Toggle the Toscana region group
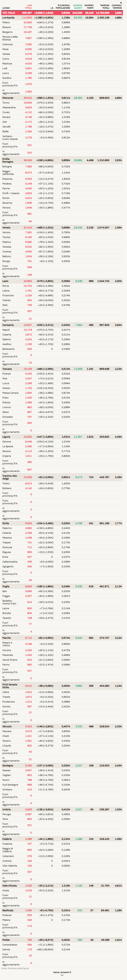 coord(7,369)
